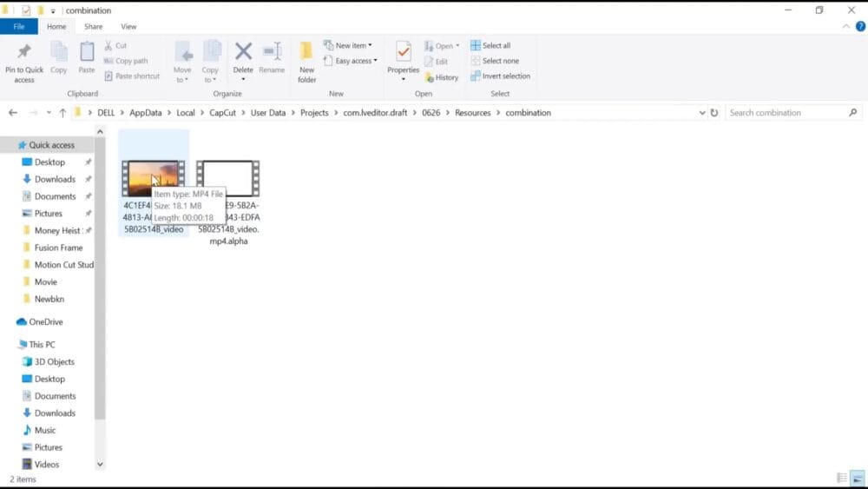The height and width of the screenshot is (489, 868).
Task: Click the Delete icon in Organize group
Action: (243, 52)
